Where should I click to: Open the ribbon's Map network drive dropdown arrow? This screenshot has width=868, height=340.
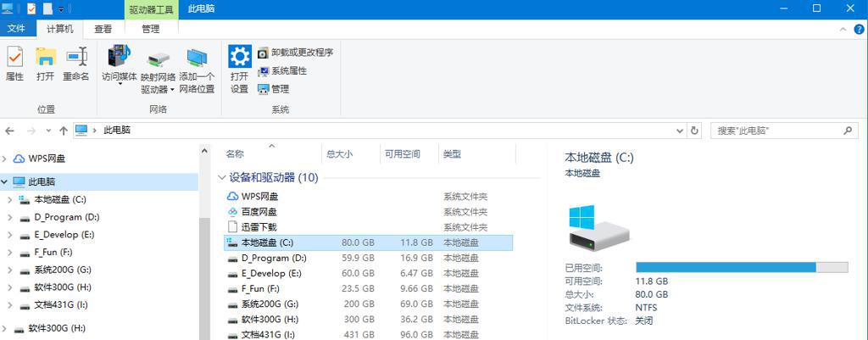click(172, 90)
